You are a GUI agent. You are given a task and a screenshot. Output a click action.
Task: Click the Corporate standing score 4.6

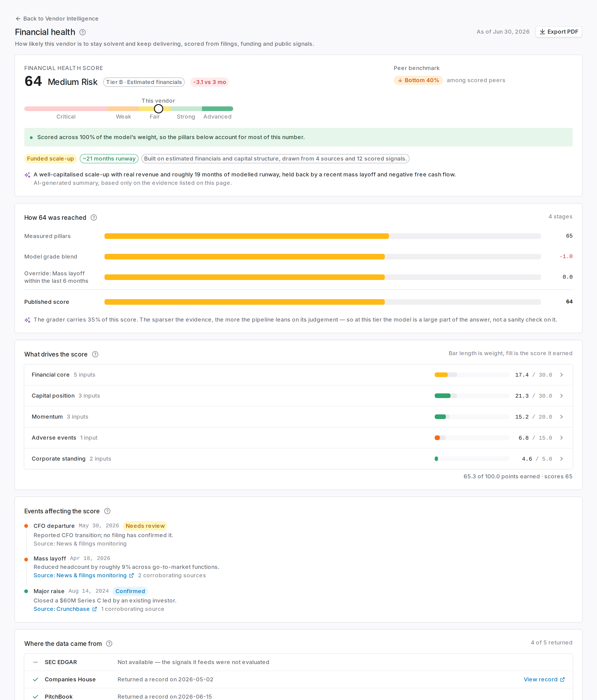pyautogui.click(x=527, y=459)
